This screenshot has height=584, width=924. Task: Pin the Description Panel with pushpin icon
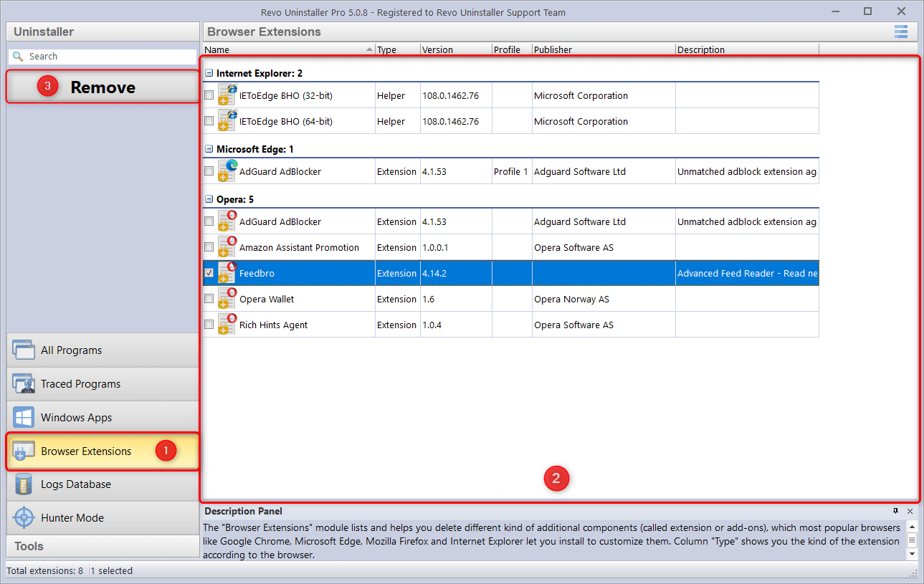[895, 511]
